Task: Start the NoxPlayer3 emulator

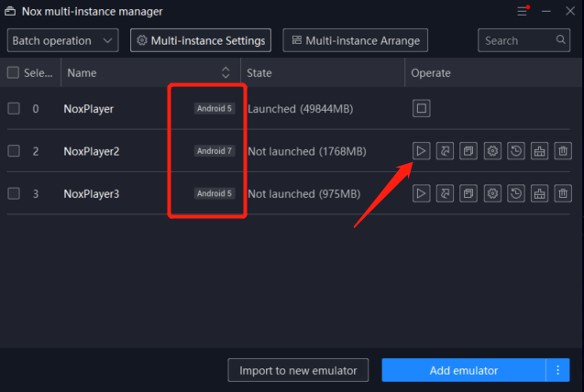Action: [421, 193]
